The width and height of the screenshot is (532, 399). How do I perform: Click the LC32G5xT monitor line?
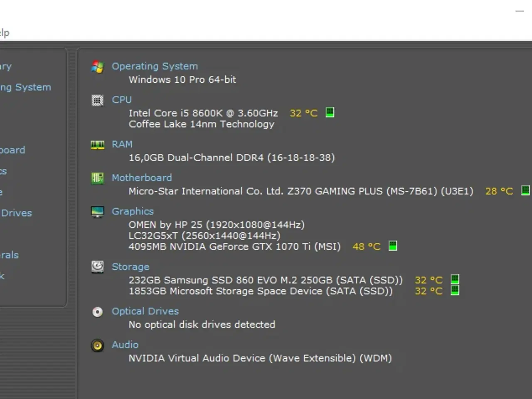point(204,236)
